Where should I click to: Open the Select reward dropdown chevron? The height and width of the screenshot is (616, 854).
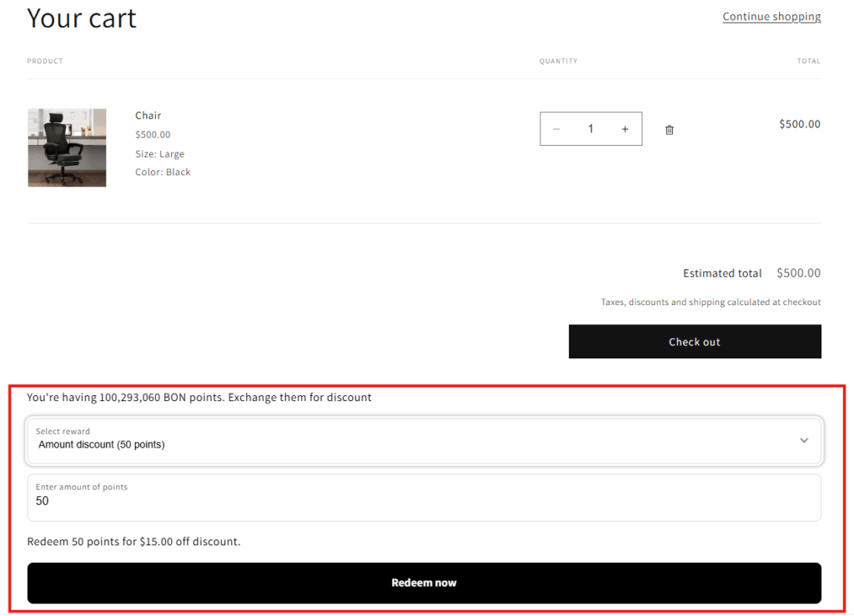(804, 440)
